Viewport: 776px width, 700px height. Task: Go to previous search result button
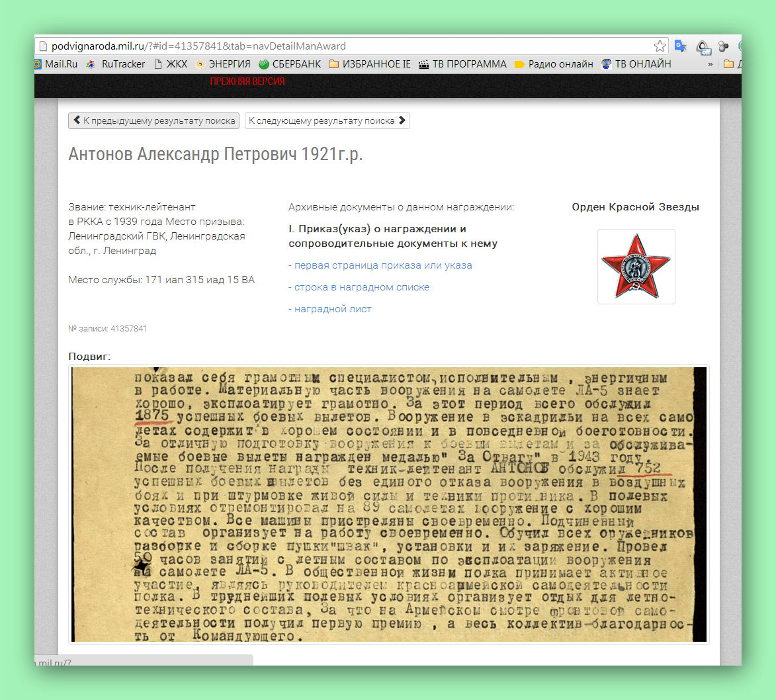pos(154,121)
